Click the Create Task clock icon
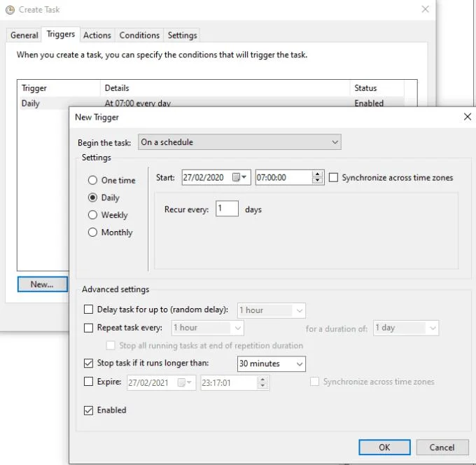The height and width of the screenshot is (465, 476). 10,10
